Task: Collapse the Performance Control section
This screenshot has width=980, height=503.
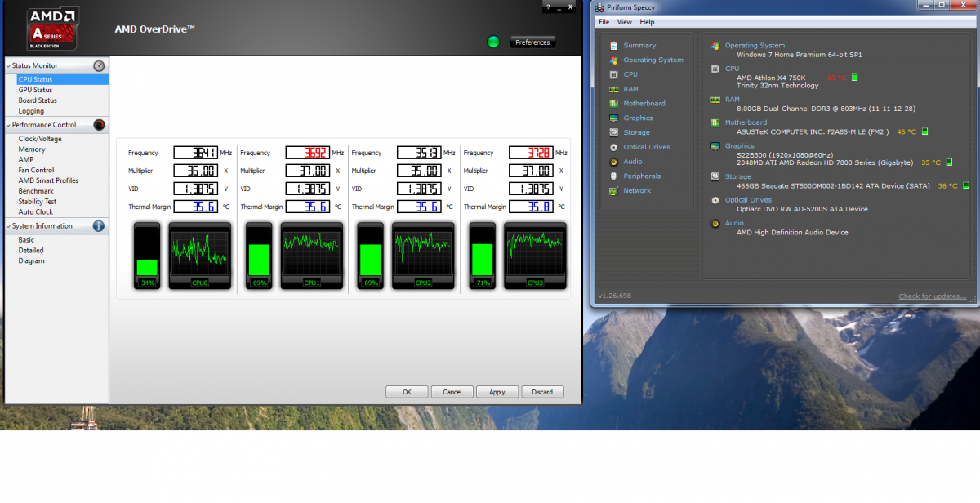Action: pos(8,125)
